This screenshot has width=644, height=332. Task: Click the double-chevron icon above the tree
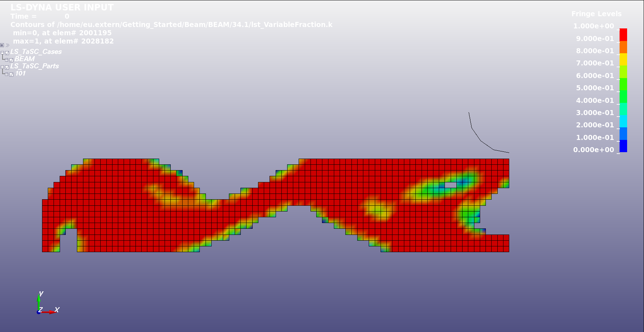point(8,45)
